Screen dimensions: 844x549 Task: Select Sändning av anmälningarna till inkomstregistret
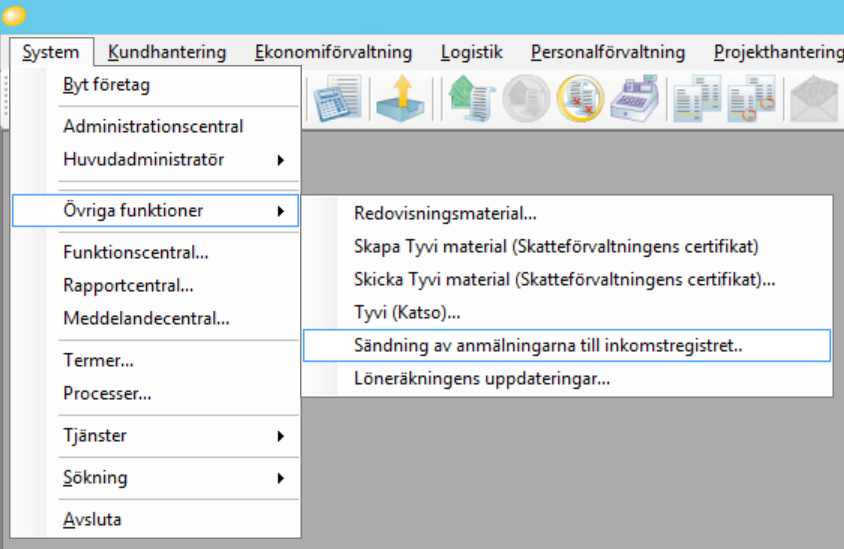[548, 346]
